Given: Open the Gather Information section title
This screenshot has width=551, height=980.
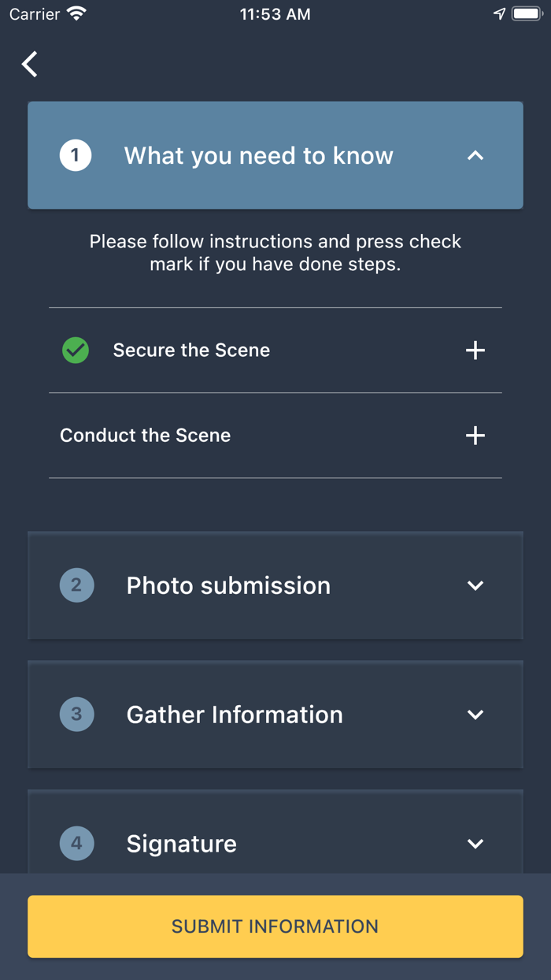Looking at the screenshot, I should click(235, 715).
